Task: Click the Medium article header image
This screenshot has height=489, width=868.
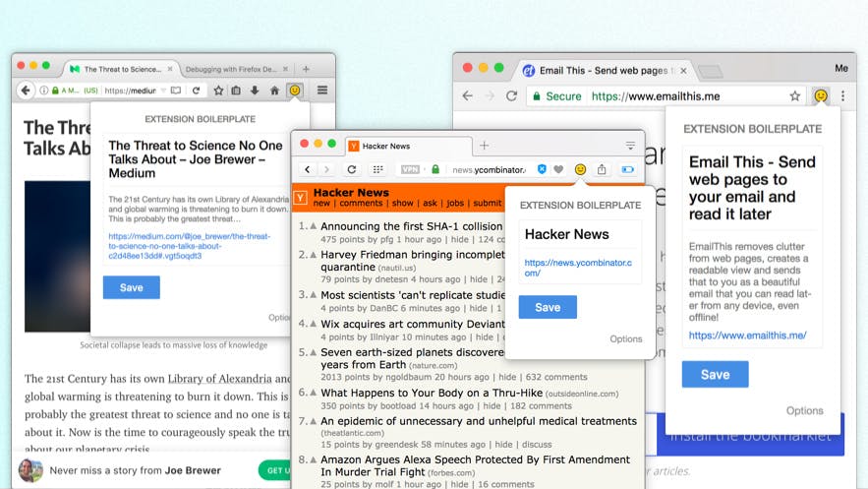Action: click(57, 257)
